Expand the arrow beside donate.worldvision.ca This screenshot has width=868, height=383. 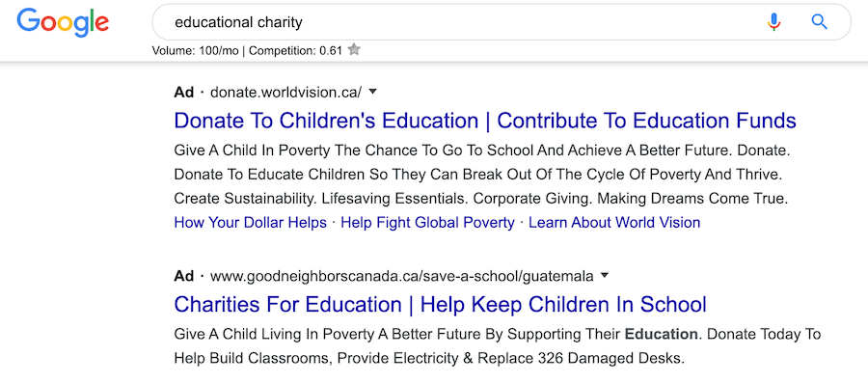[372, 92]
